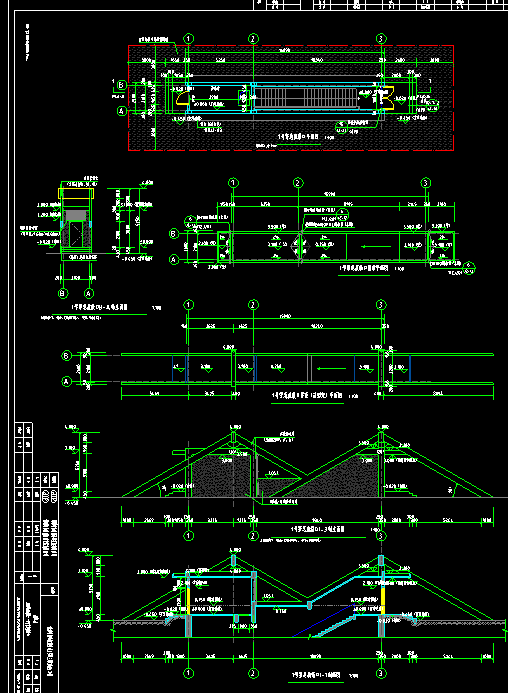The width and height of the screenshot is (508, 693).
Task: Pick the yellow door swing at plan's left end
Action: pyautogui.click(x=183, y=98)
